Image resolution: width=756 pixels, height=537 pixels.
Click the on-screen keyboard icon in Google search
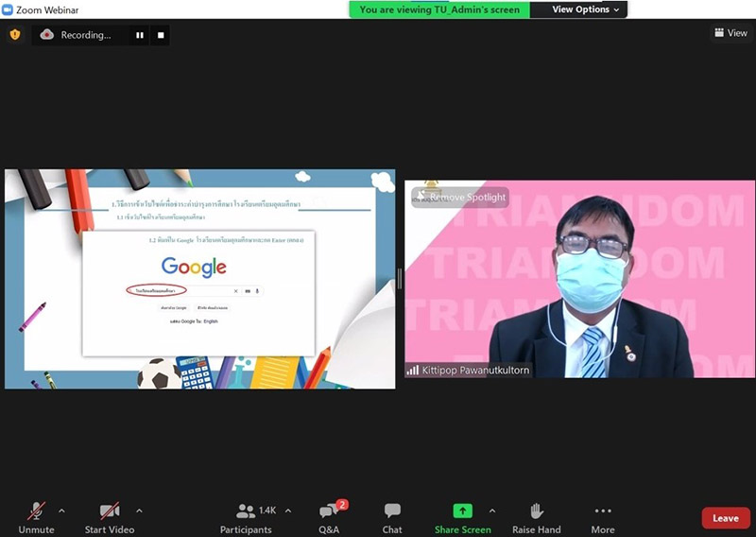248,291
